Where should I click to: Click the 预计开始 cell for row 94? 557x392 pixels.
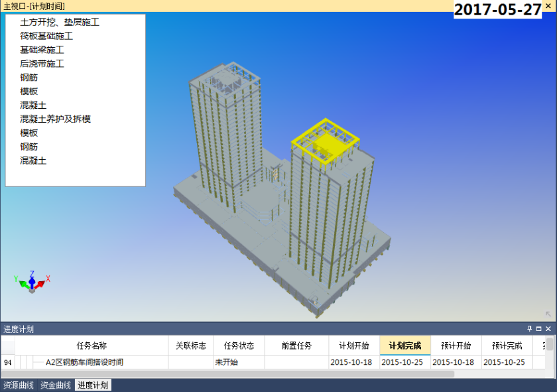(x=456, y=362)
